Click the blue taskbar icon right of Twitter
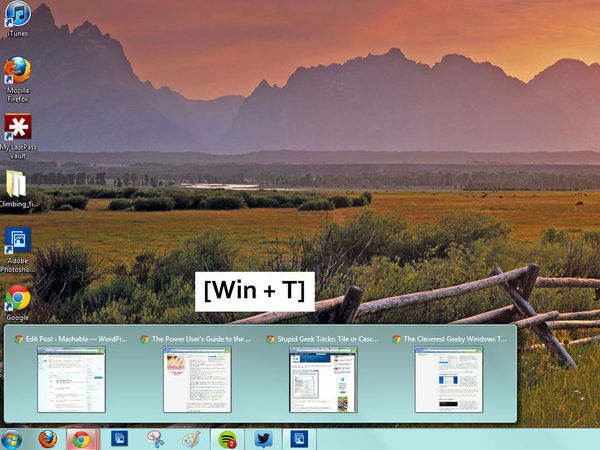This screenshot has height=450, width=600. (x=298, y=438)
